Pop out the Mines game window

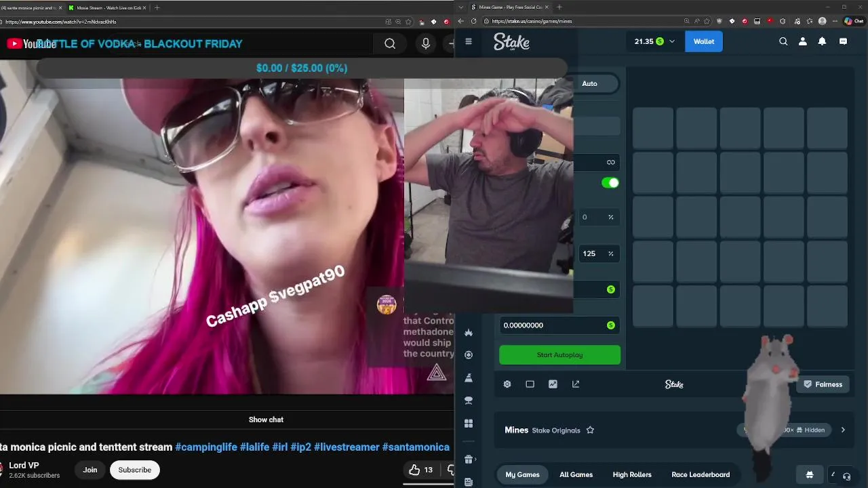576,384
